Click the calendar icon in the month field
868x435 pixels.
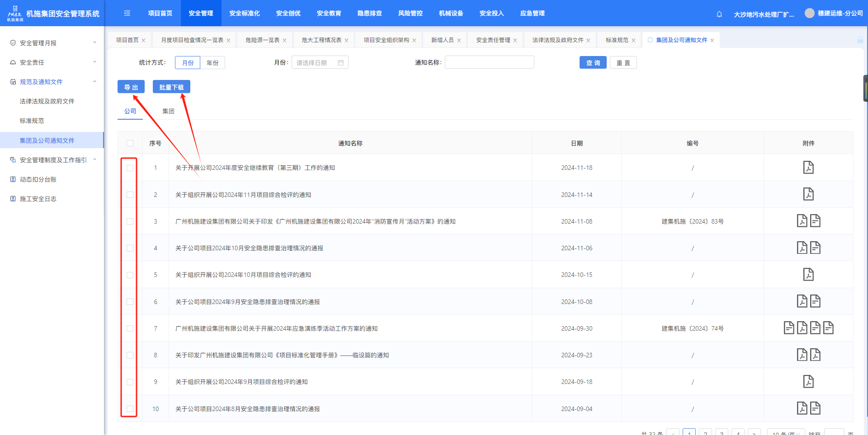(340, 63)
